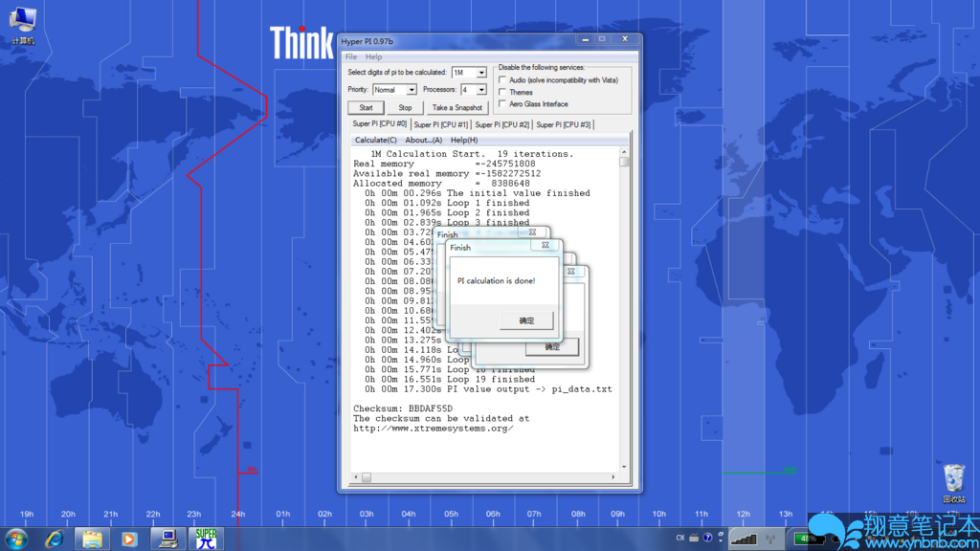
Task: Close the rear Finish dialog behind
Action: pyautogui.click(x=532, y=232)
